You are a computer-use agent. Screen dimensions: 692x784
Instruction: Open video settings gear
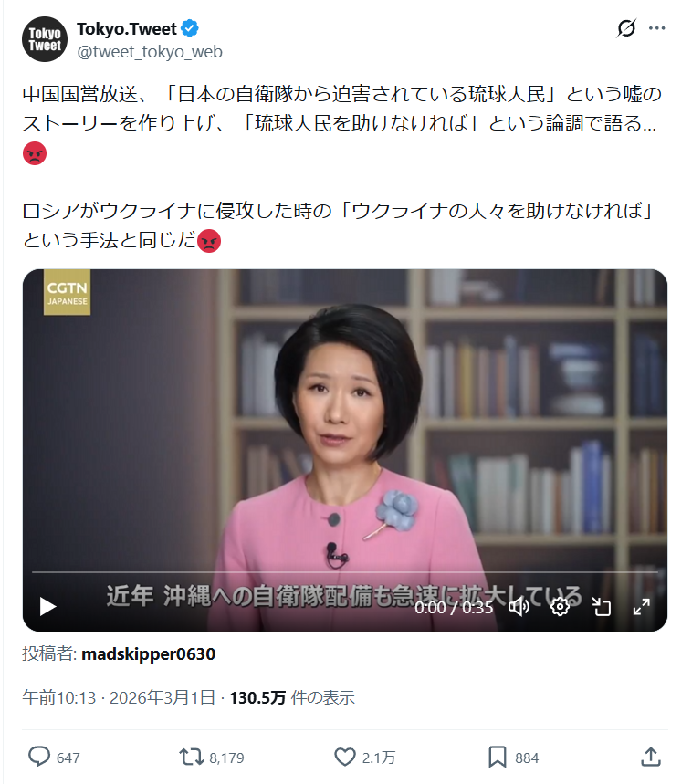coord(560,607)
